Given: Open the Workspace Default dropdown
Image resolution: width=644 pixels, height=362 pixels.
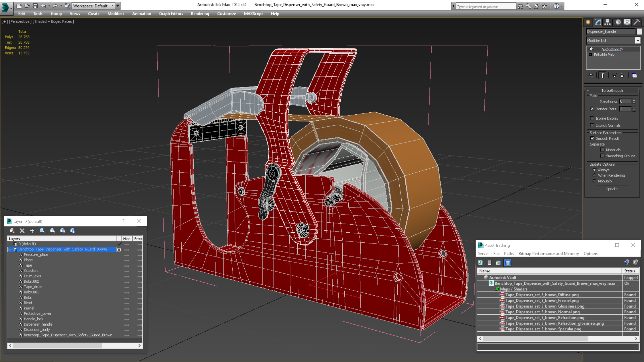Looking at the screenshot, I should [118, 6].
